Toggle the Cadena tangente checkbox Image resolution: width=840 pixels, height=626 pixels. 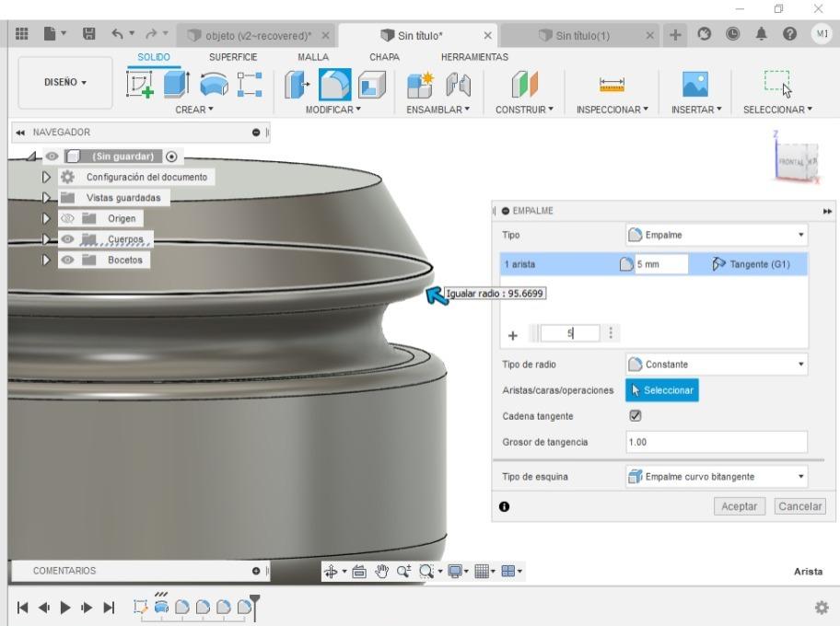pyautogui.click(x=635, y=415)
